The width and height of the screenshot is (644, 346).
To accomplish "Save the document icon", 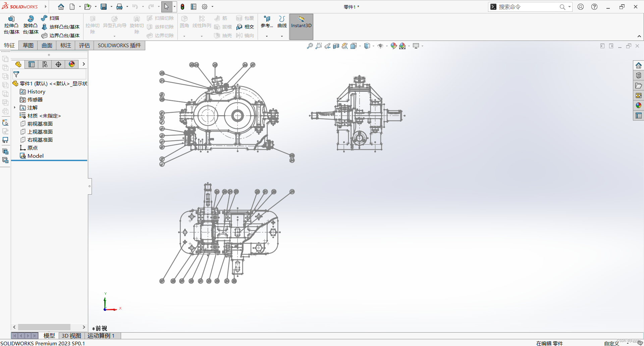I will point(104,7).
